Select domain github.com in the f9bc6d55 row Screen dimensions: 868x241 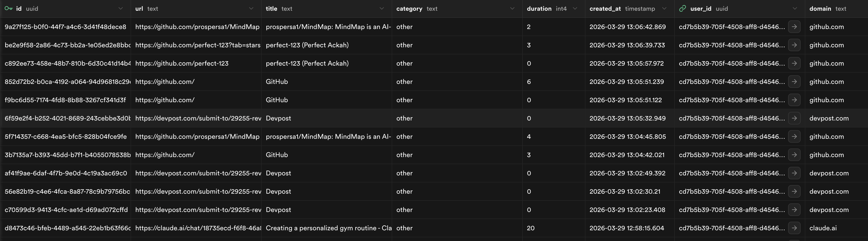836,100
